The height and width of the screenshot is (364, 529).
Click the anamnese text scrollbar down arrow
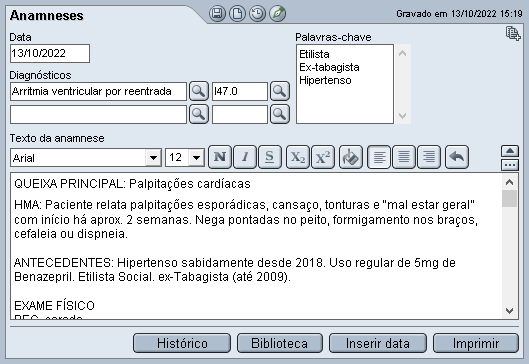pos(509,310)
